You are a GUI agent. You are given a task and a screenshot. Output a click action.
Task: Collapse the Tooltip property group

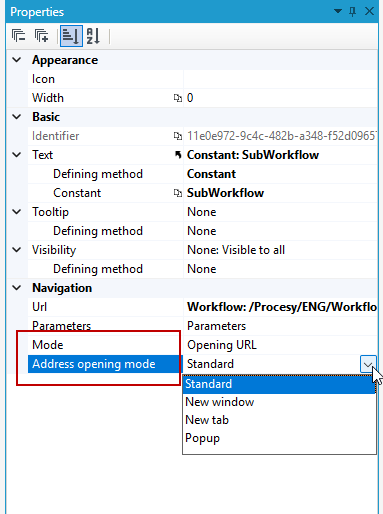coord(17,212)
